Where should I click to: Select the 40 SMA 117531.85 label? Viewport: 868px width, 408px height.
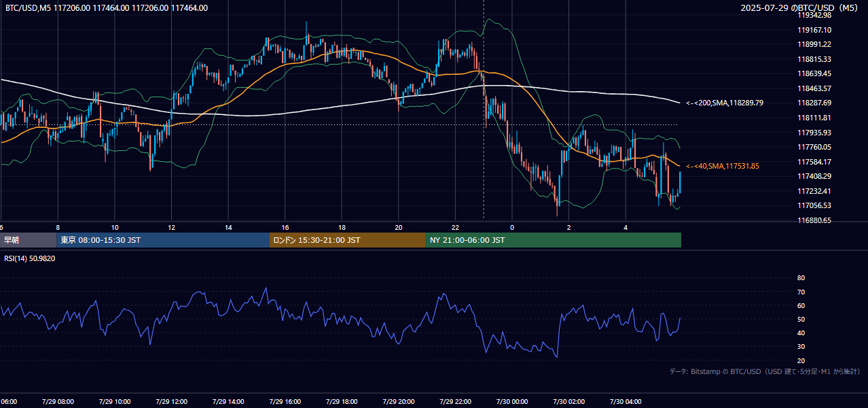(723, 166)
